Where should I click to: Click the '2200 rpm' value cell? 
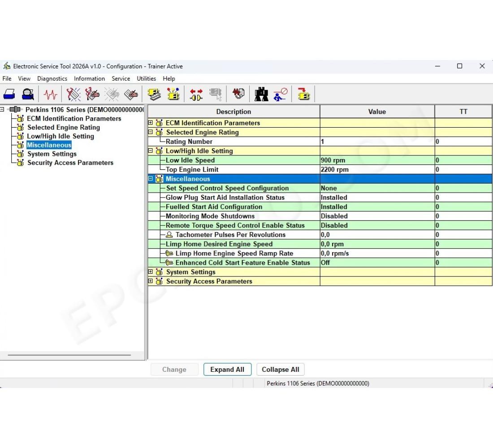point(377,169)
